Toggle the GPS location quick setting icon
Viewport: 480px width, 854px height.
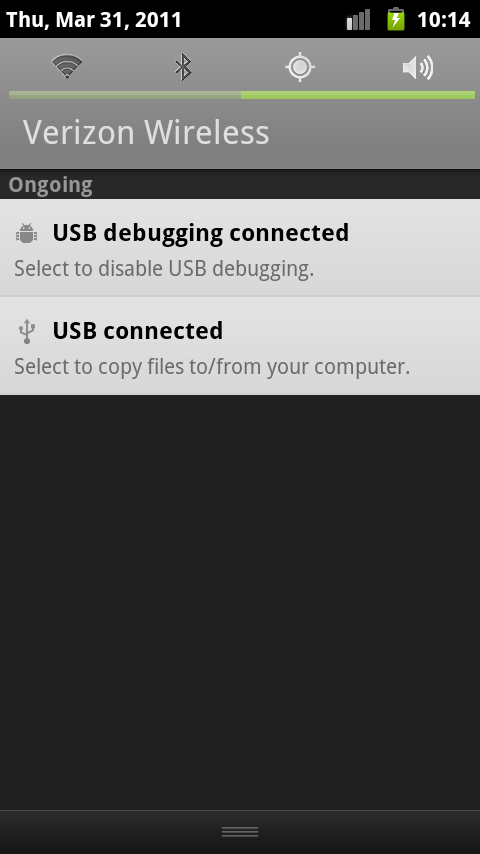point(300,68)
